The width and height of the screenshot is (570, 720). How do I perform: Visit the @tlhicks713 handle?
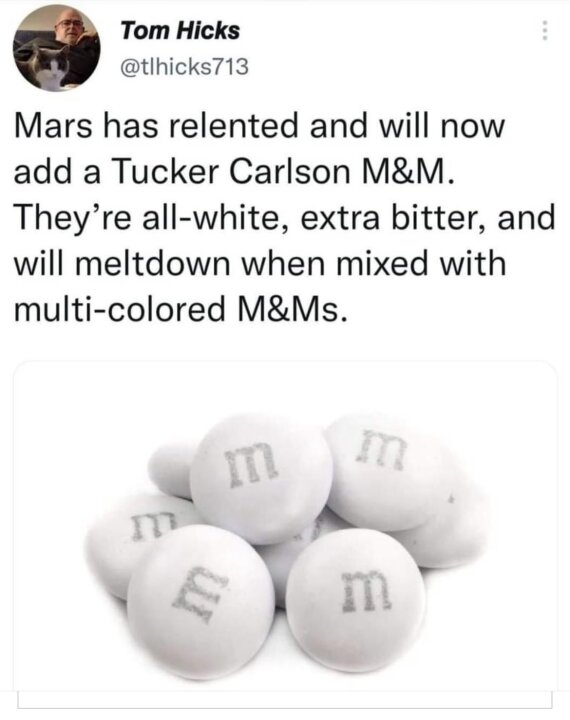point(184,67)
